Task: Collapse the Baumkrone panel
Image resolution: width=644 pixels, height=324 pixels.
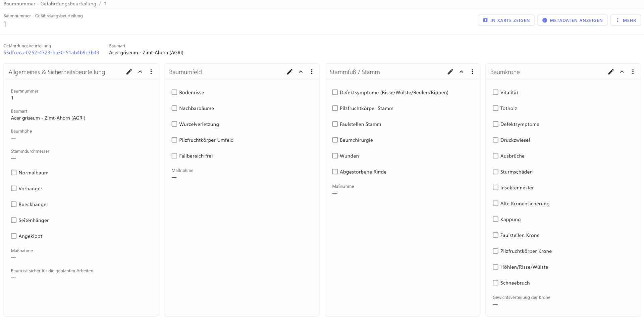Action: pyautogui.click(x=622, y=72)
